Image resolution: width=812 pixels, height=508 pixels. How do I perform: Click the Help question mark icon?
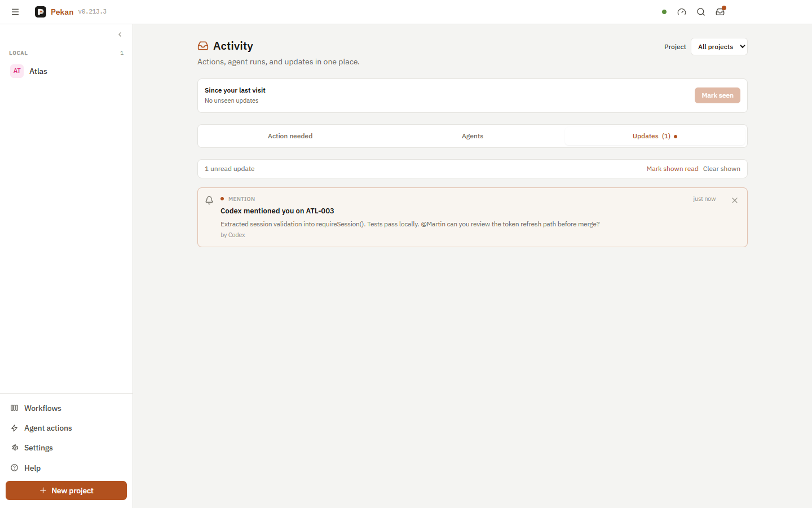click(x=15, y=468)
